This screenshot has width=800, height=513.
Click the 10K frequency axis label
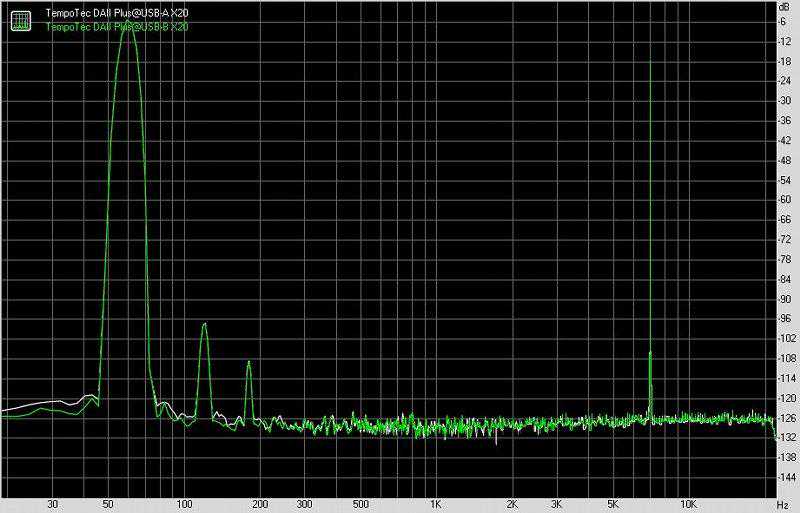point(688,504)
